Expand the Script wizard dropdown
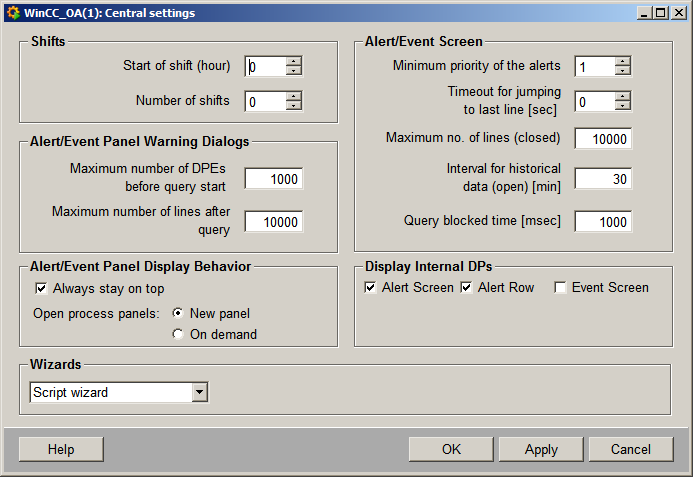This screenshot has width=693, height=477. [x=200, y=392]
